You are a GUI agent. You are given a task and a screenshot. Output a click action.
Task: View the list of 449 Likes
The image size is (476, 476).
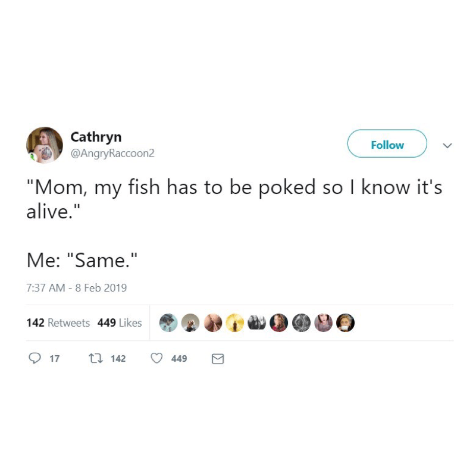(120, 322)
